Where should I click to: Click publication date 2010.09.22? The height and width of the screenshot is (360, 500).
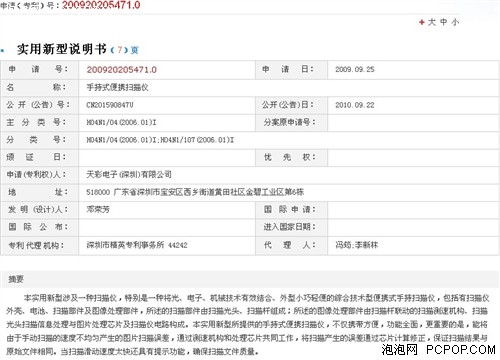point(355,105)
